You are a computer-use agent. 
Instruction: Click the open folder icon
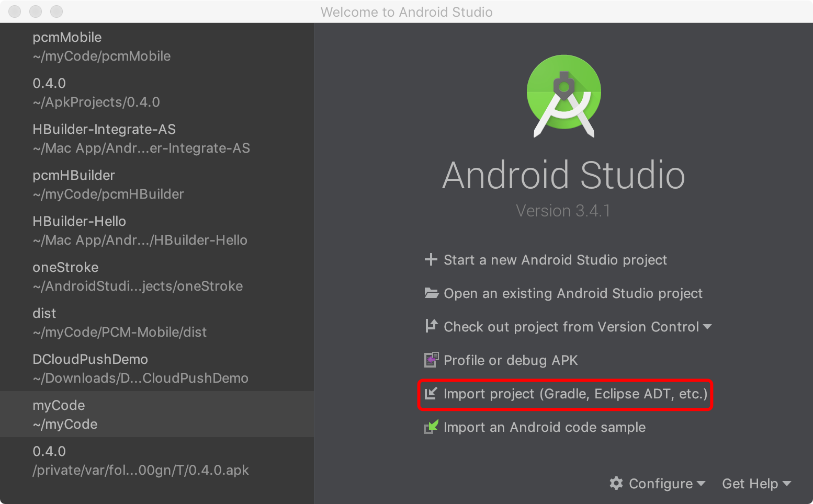(x=431, y=293)
